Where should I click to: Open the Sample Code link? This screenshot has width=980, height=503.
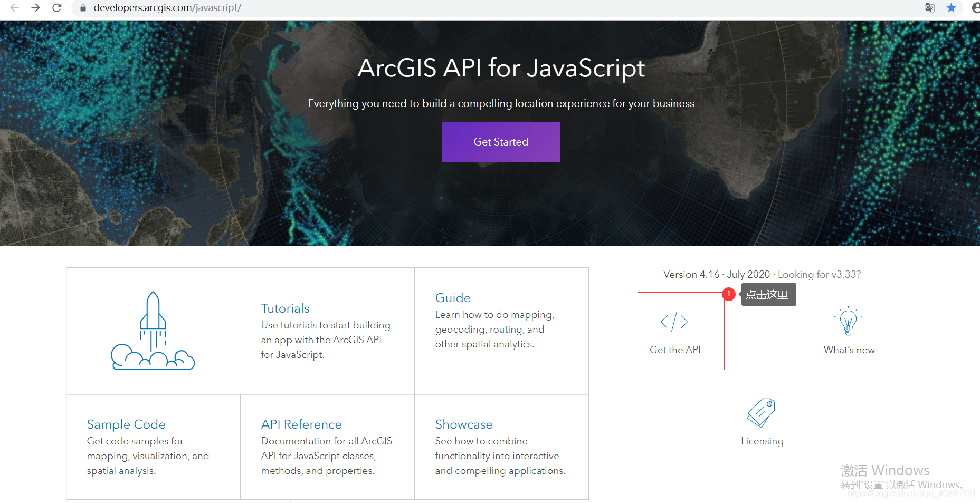pos(126,424)
